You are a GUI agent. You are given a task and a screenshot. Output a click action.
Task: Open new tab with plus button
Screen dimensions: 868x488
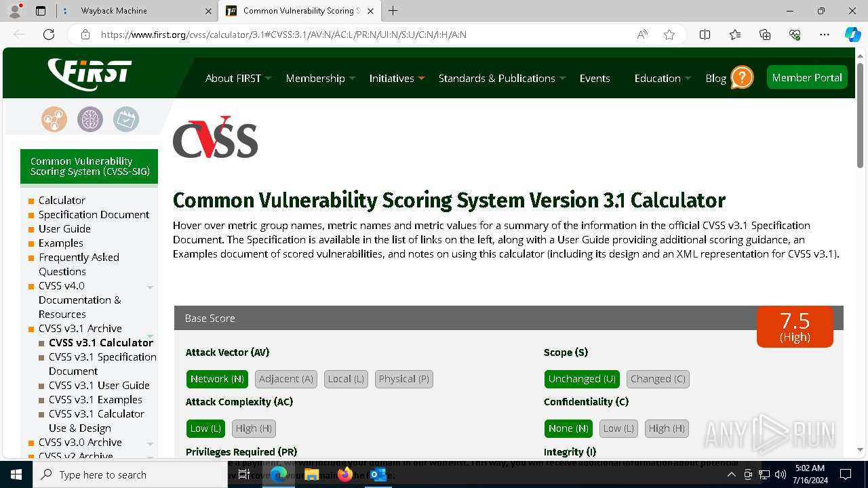point(393,11)
